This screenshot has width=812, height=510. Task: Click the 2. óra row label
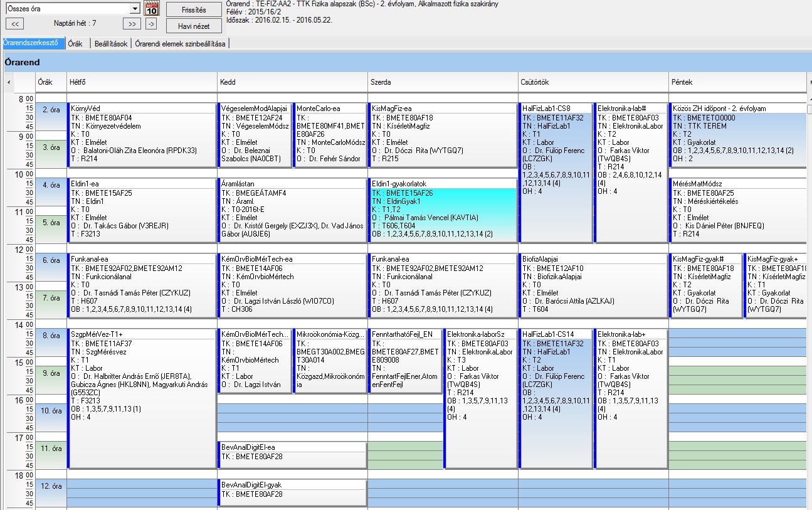click(x=50, y=110)
